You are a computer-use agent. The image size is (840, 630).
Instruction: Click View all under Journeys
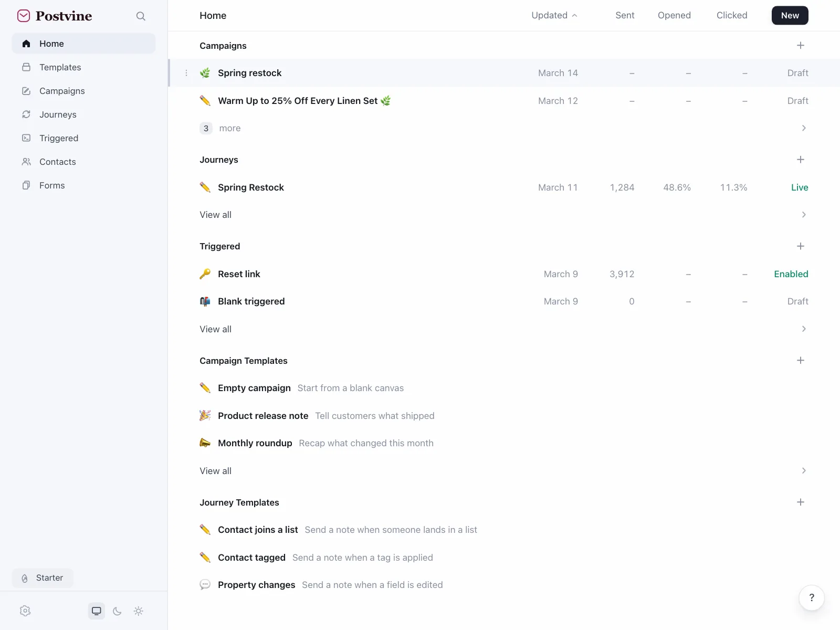[x=215, y=215]
